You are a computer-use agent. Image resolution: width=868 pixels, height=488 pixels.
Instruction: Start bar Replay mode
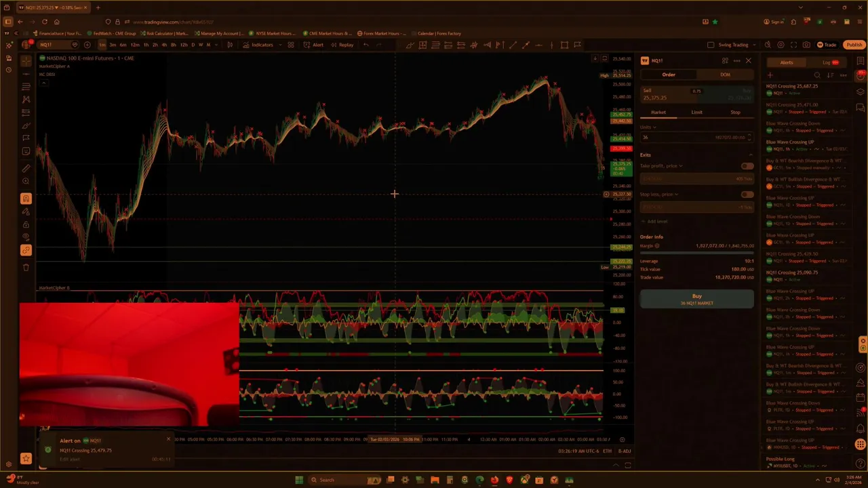click(342, 45)
